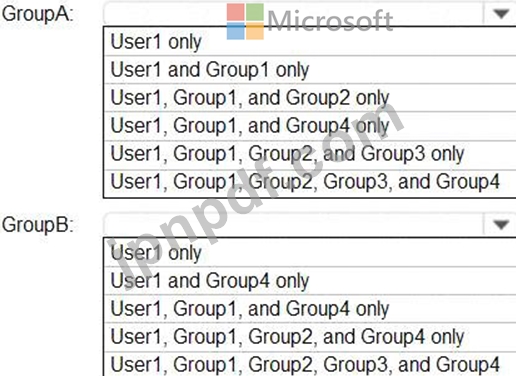
Task: Click the GroupB label
Action: (x=37, y=225)
